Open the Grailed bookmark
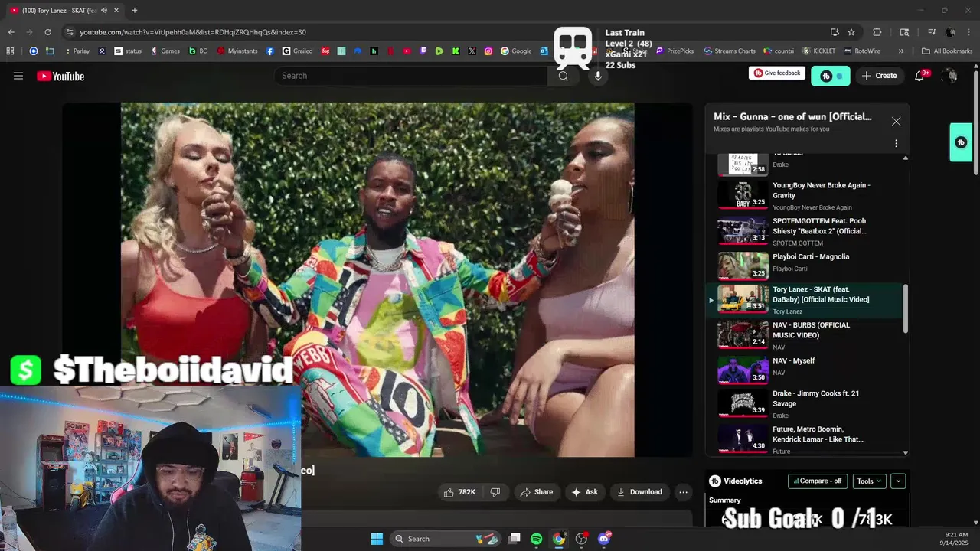Screen dimensions: 980x551 click(297, 51)
